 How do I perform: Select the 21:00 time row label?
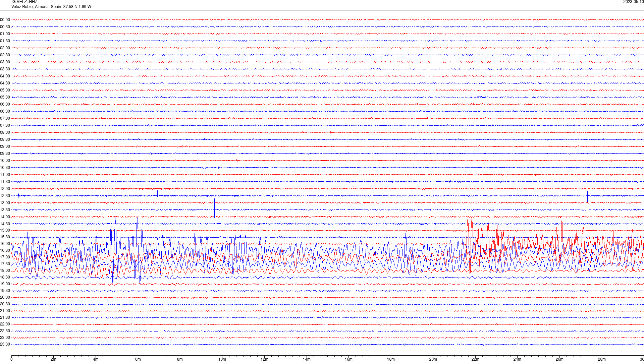[5, 311]
